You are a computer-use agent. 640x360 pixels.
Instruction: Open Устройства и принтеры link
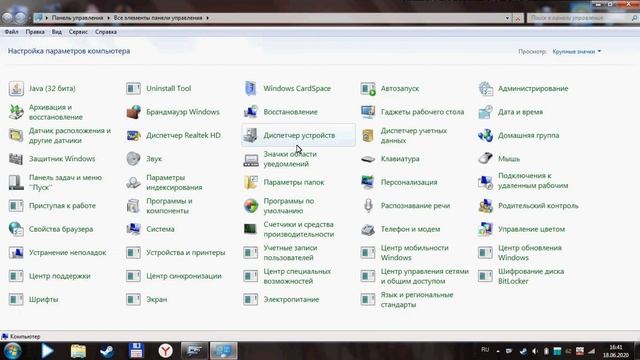[x=186, y=253]
